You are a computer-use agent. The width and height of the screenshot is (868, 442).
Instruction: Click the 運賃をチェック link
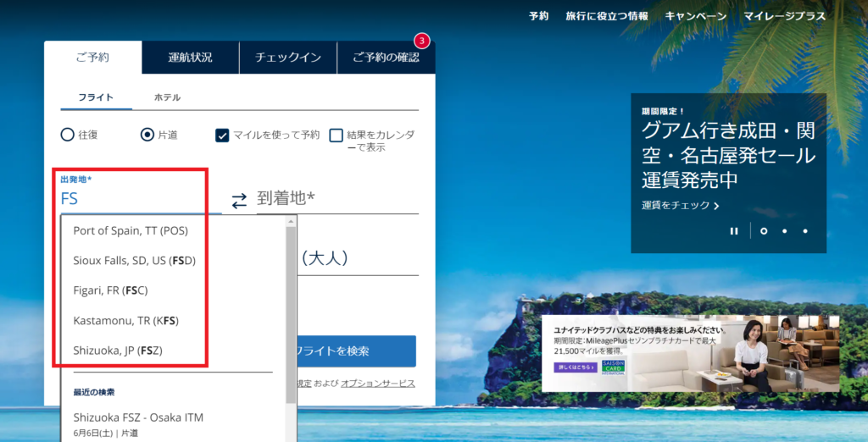click(x=680, y=206)
